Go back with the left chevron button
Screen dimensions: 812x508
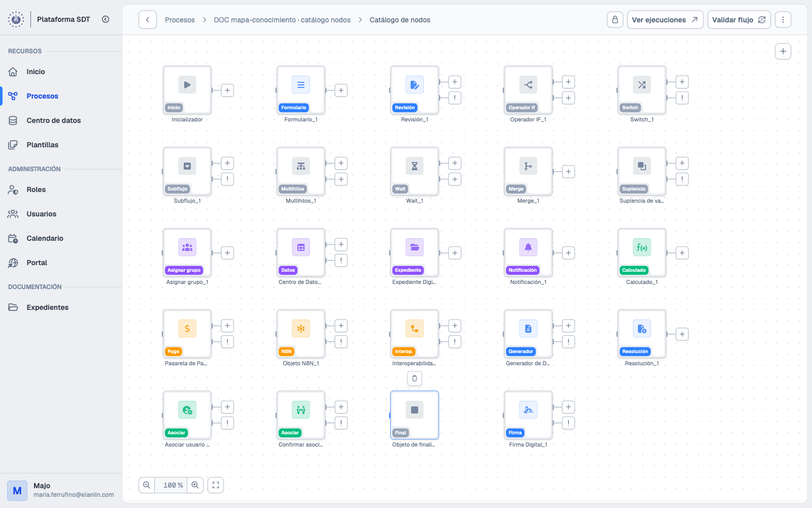(x=148, y=20)
